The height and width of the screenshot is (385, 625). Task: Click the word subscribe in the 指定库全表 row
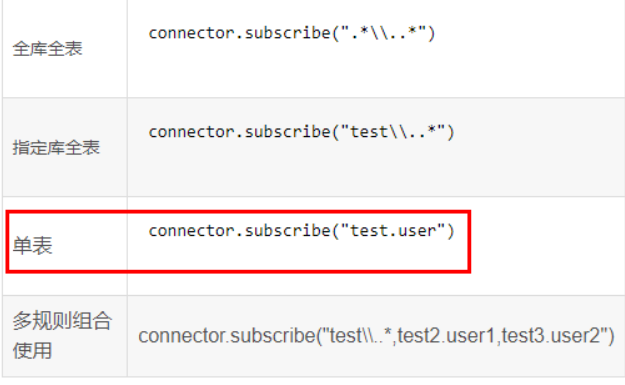click(287, 132)
